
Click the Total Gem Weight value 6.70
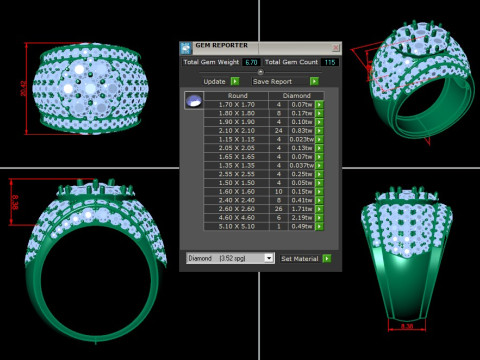coord(251,62)
